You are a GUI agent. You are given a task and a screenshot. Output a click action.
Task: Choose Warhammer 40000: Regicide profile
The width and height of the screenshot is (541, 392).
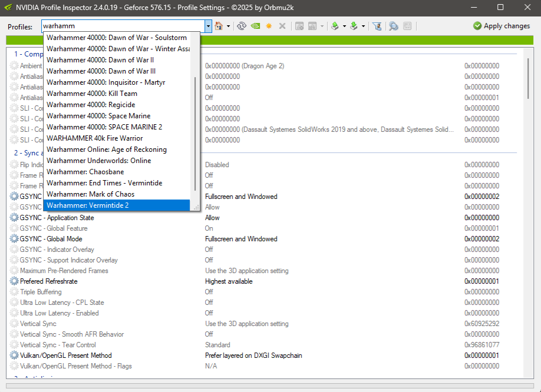point(117,105)
